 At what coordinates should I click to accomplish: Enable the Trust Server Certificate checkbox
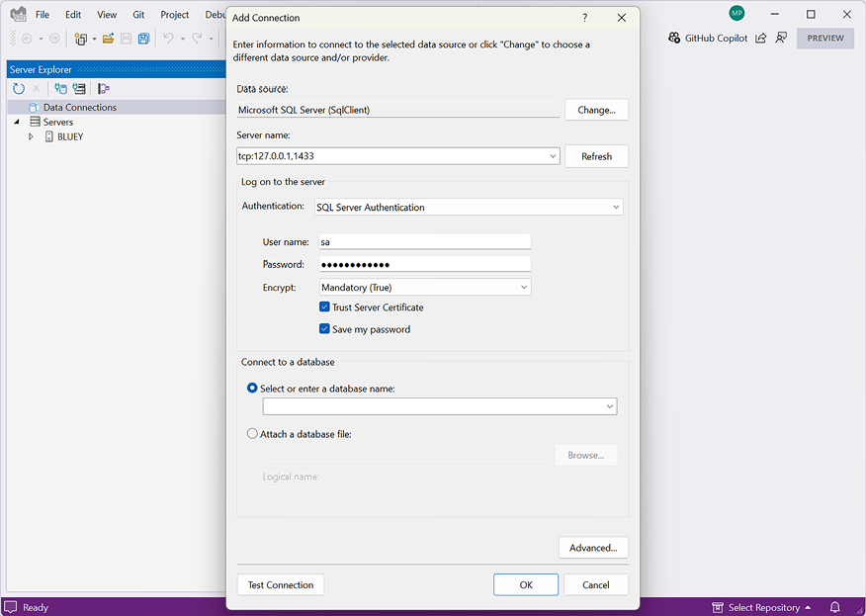[324, 308]
